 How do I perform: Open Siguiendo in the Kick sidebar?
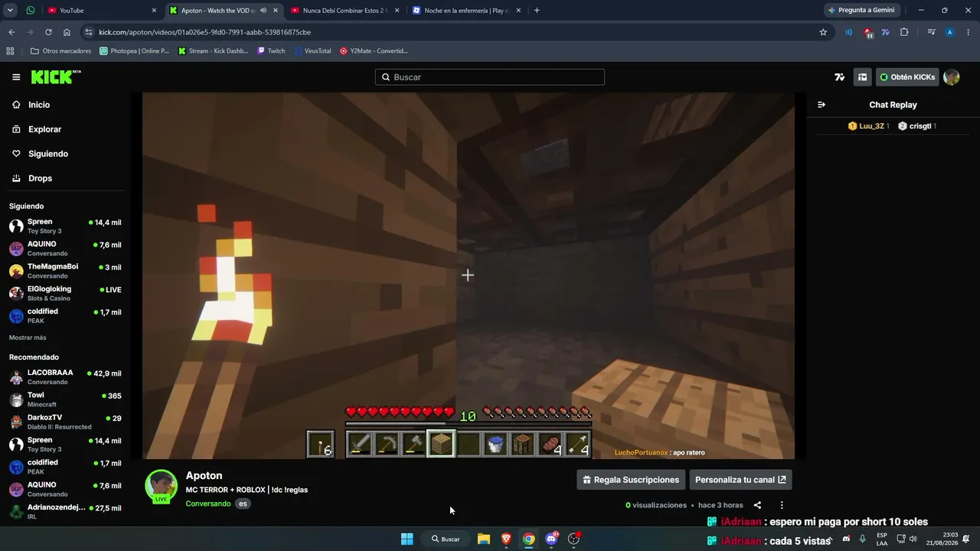tap(47, 154)
